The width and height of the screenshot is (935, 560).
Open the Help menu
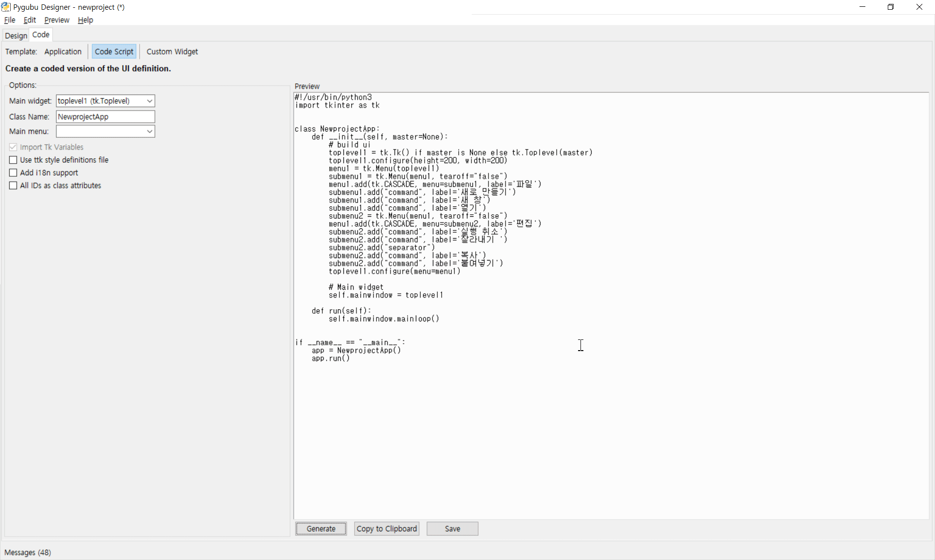85,20
